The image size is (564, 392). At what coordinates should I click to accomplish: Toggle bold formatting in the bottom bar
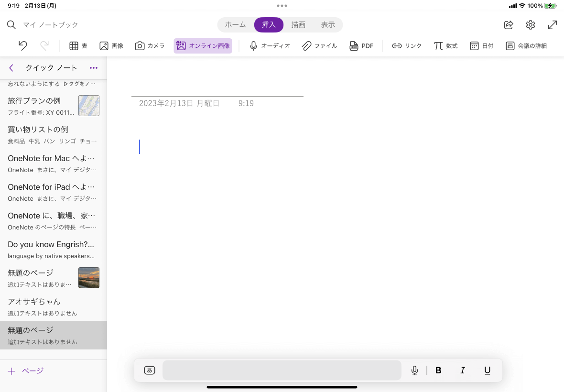[438, 370]
